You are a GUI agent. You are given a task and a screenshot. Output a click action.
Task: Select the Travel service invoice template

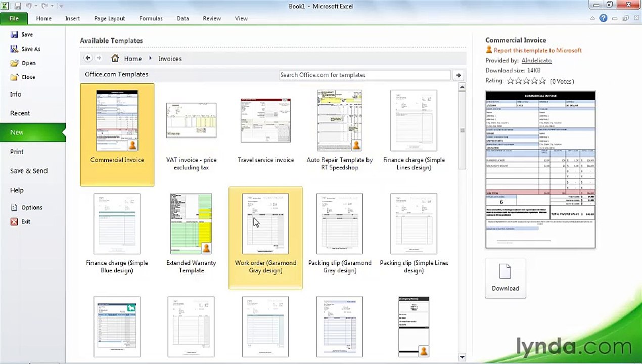coord(265,134)
